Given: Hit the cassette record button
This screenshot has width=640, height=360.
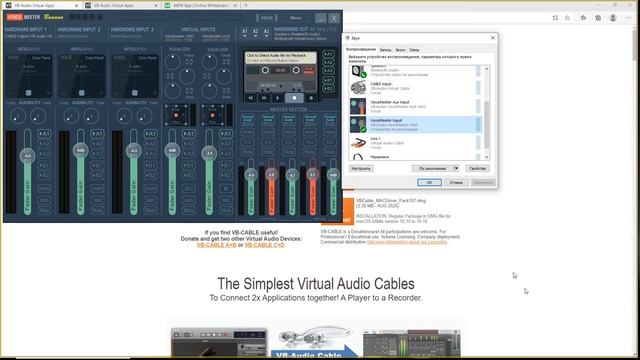Looking at the screenshot, I should click(311, 98).
